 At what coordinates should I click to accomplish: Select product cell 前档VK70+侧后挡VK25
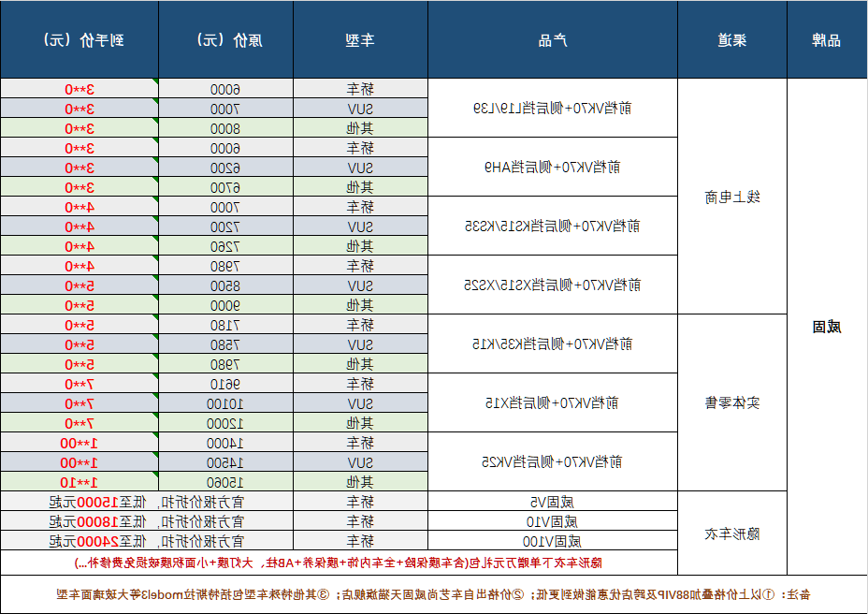click(553, 461)
